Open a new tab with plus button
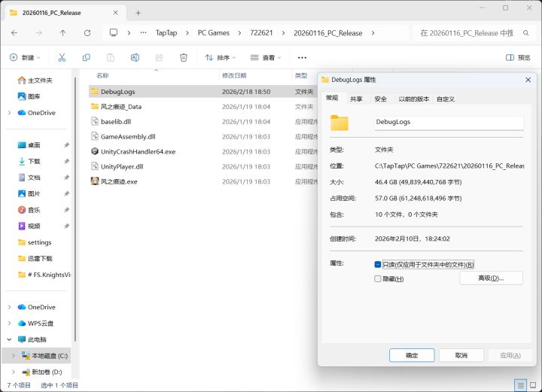 pyautogui.click(x=138, y=13)
